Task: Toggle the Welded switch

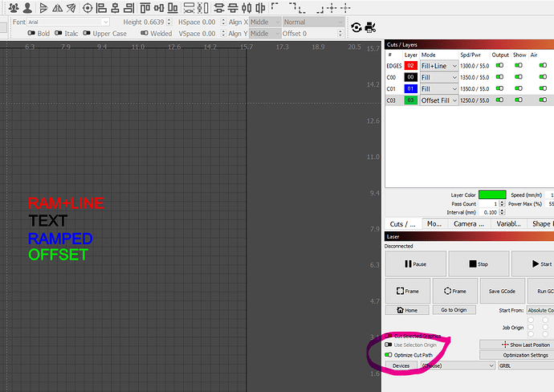Action: pos(145,33)
